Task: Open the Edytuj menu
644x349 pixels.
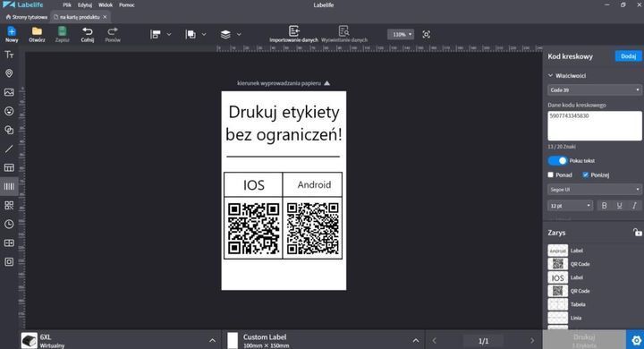Action: (85, 5)
